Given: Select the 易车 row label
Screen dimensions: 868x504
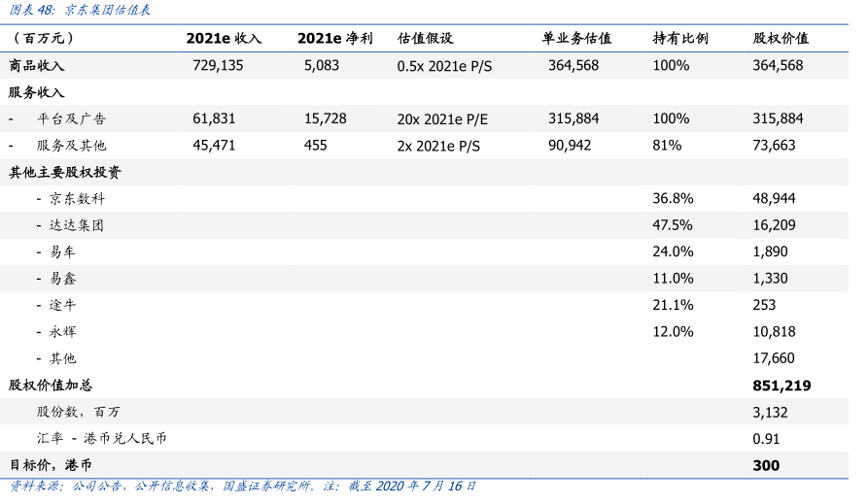Looking at the screenshot, I should pyautogui.click(x=62, y=252).
